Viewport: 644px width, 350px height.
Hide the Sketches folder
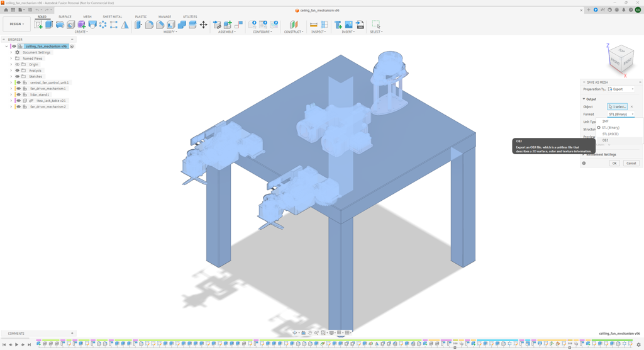click(x=17, y=77)
